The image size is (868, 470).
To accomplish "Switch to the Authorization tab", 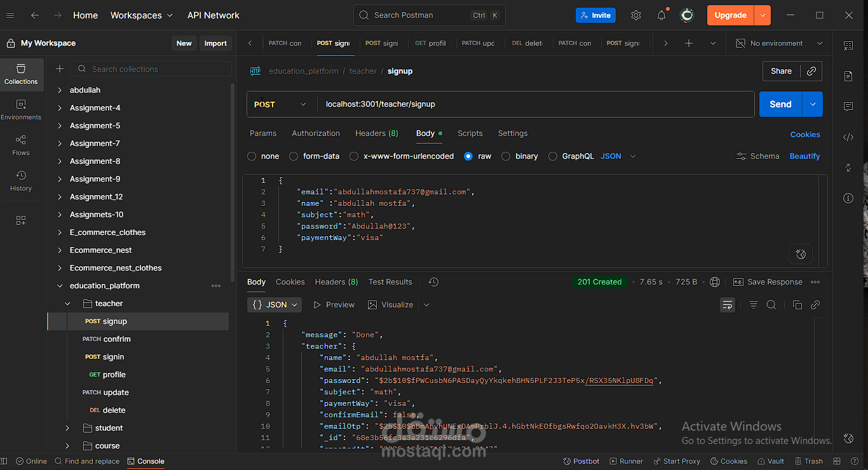I will point(316,133).
